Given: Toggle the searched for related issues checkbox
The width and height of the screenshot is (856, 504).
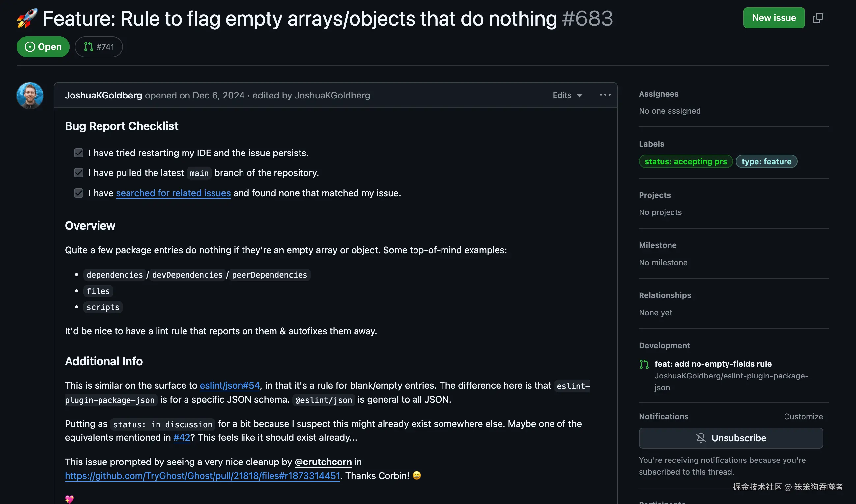Looking at the screenshot, I should tap(78, 193).
